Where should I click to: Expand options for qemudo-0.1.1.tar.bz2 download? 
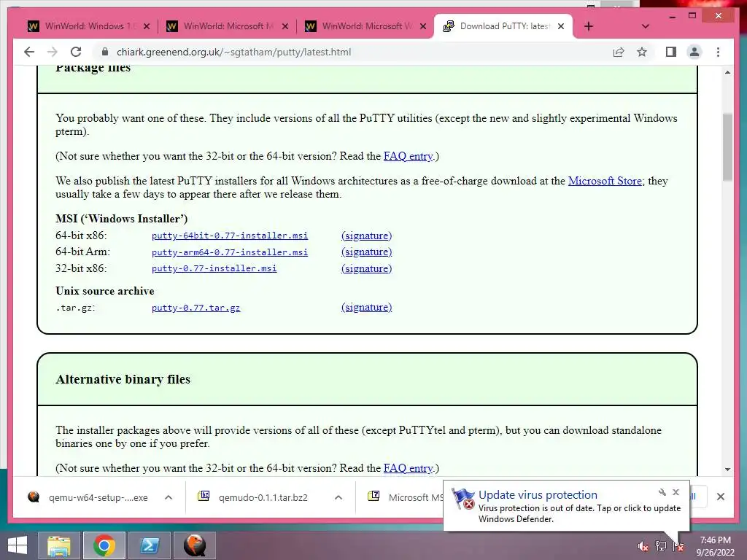coord(338,497)
